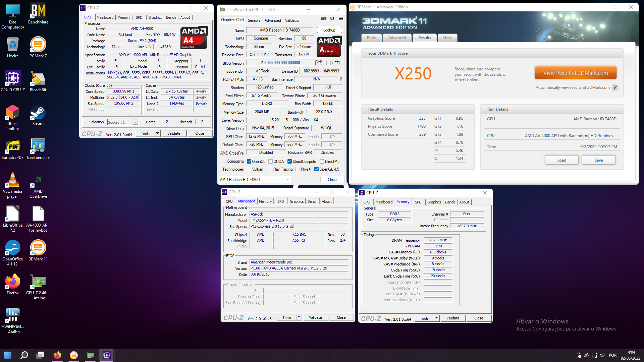Take GPU-Z screenshot with camera icon
This screenshot has height=362, width=644.
tap(323, 19)
